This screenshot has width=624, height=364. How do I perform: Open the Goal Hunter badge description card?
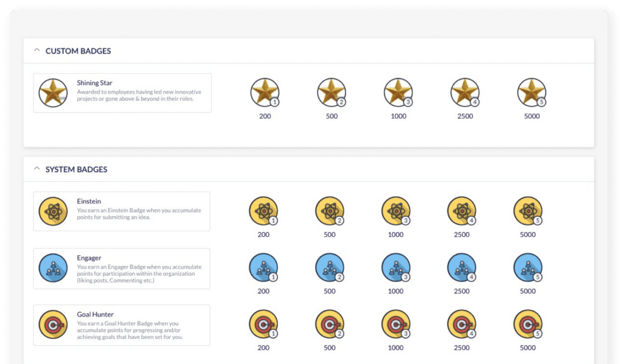point(122,325)
